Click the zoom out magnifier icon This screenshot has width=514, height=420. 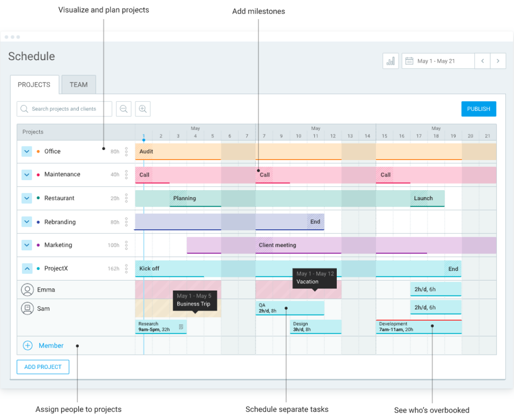tap(123, 109)
